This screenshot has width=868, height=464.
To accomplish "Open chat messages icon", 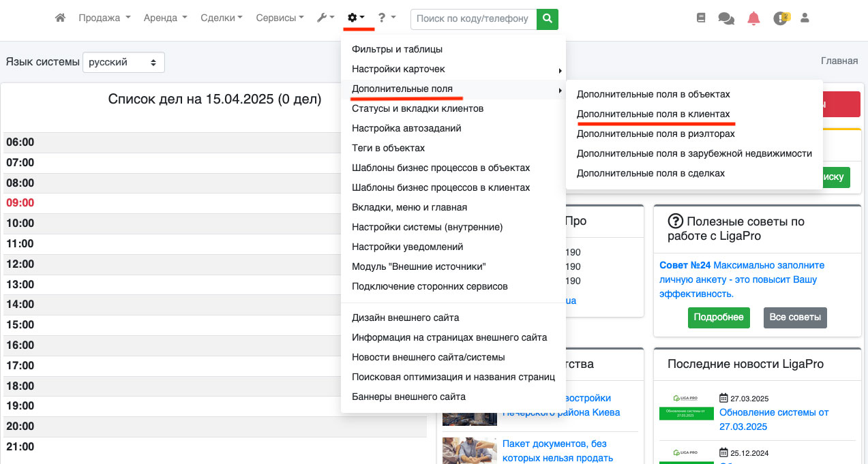I will coord(726,19).
